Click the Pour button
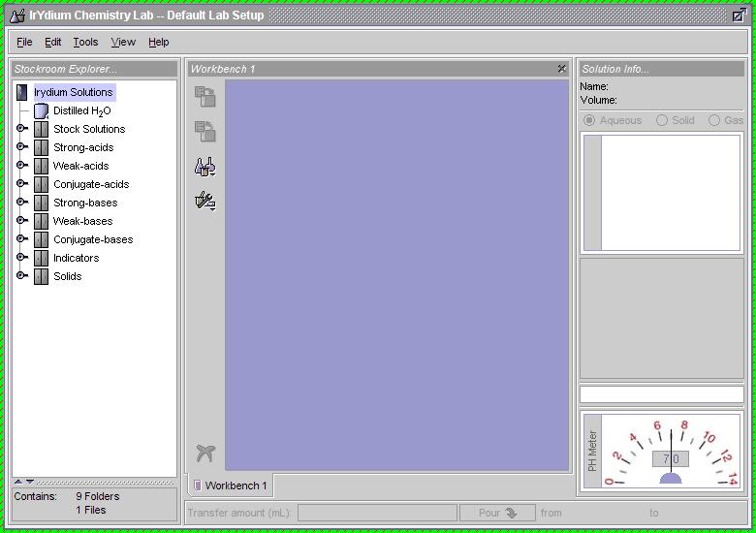 (497, 513)
